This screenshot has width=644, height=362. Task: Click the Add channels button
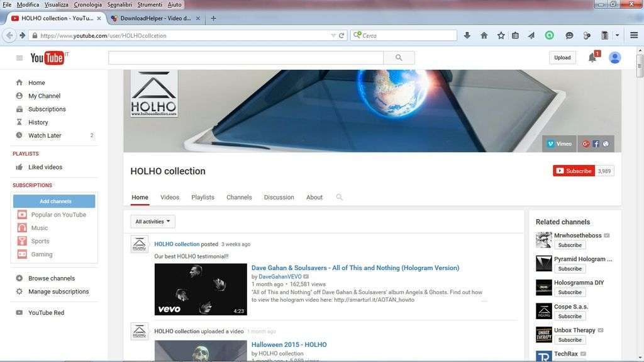point(54,201)
